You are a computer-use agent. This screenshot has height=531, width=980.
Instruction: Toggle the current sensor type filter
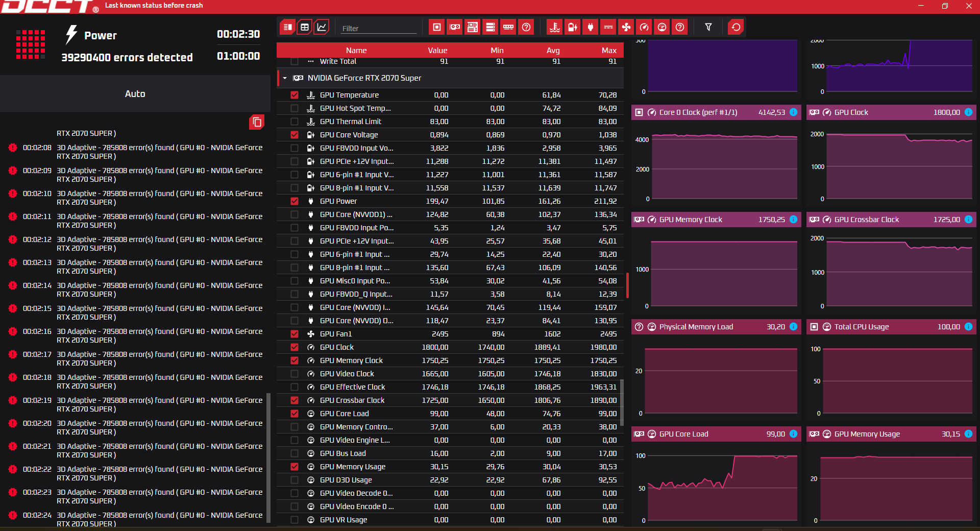click(x=608, y=27)
